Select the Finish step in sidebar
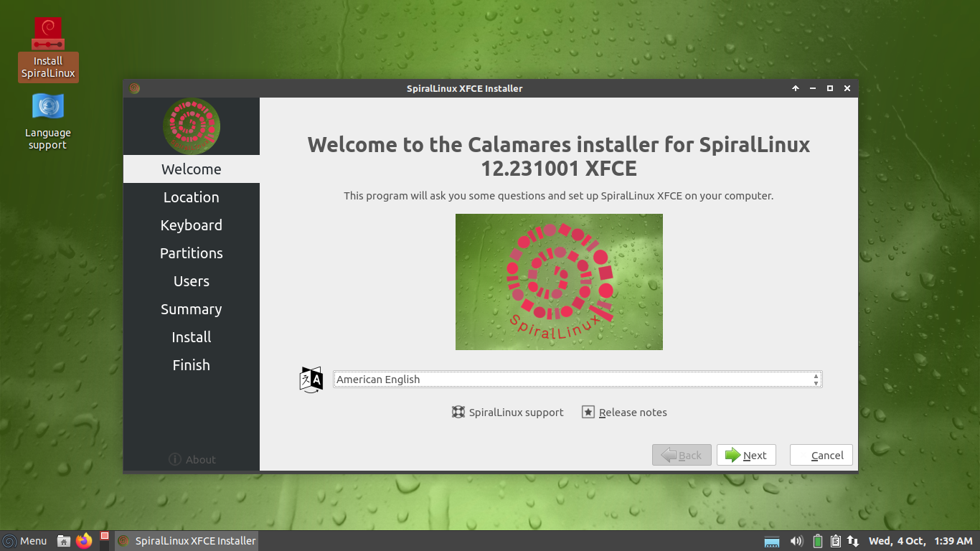The height and width of the screenshot is (551, 980). 192,365
